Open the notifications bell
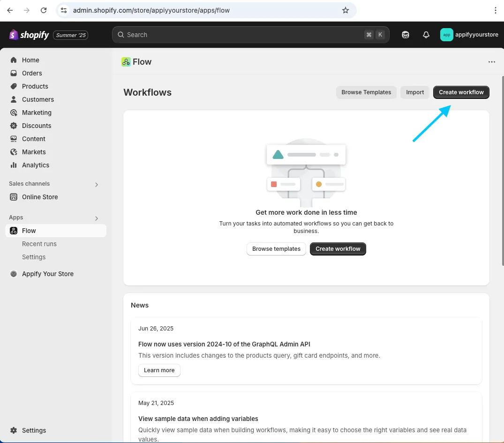The height and width of the screenshot is (443, 504). pyautogui.click(x=426, y=35)
